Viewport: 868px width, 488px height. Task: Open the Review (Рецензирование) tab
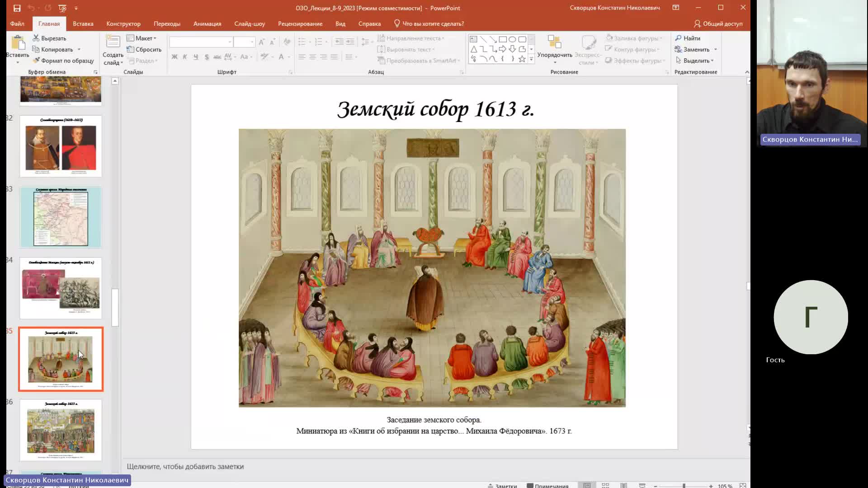[300, 23]
